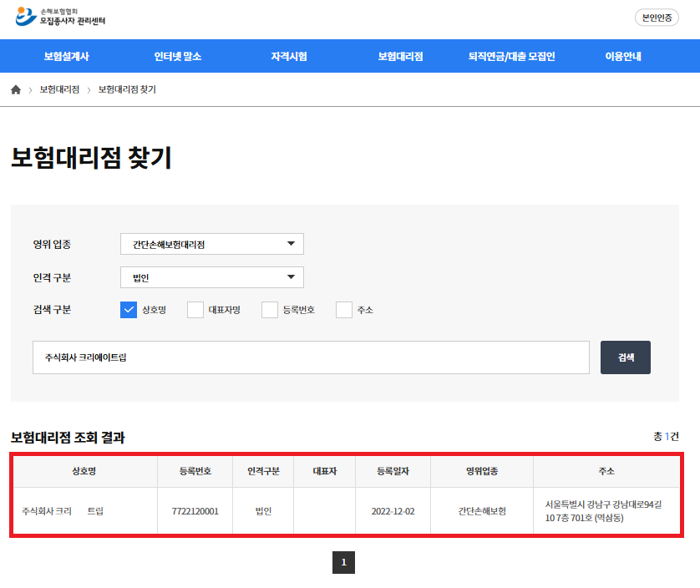
Task: Expand the 인격 구분 dropdown
Action: coord(212,277)
